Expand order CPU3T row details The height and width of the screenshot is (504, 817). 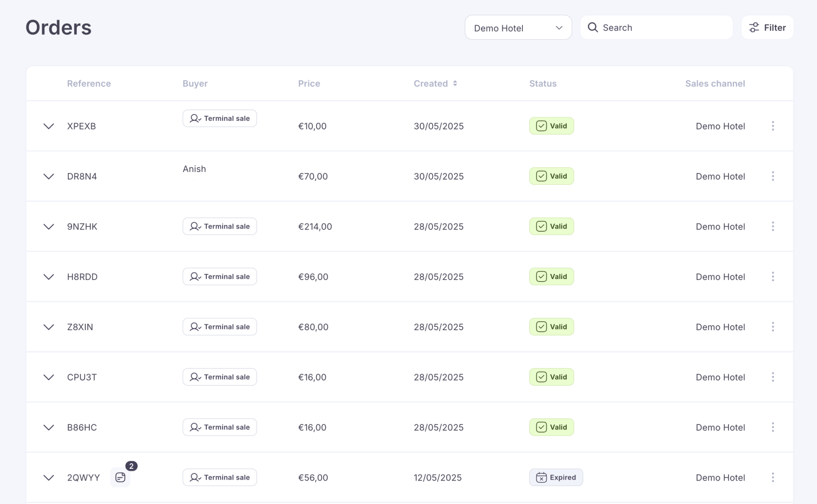[x=49, y=377]
